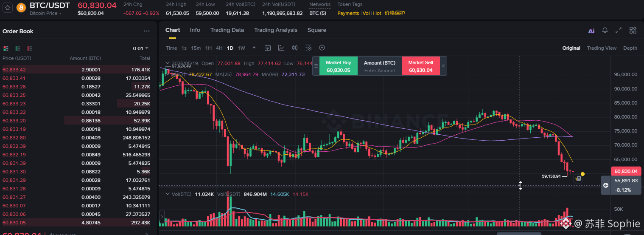
Task: Show both buy and sell orders view
Action: tap(6, 48)
